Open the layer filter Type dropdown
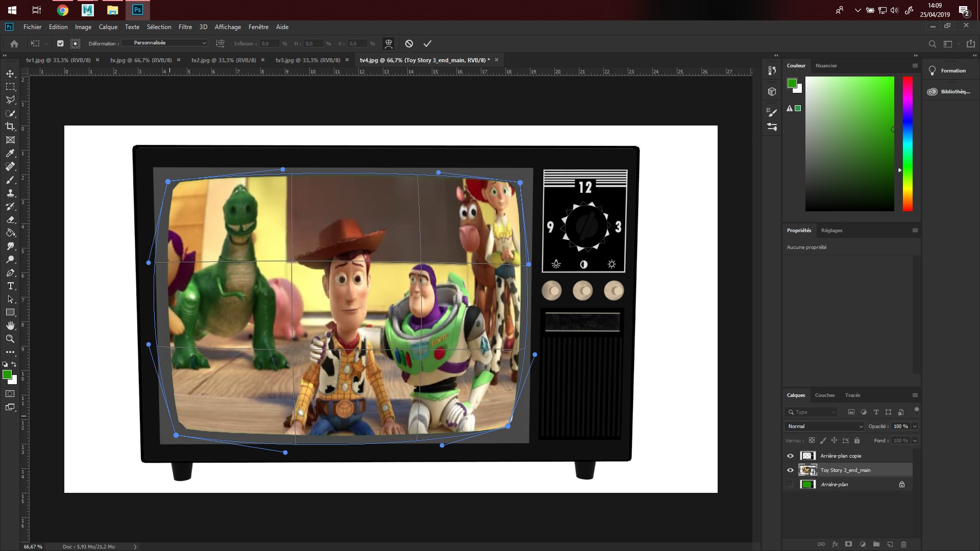The width and height of the screenshot is (980, 551). click(811, 412)
